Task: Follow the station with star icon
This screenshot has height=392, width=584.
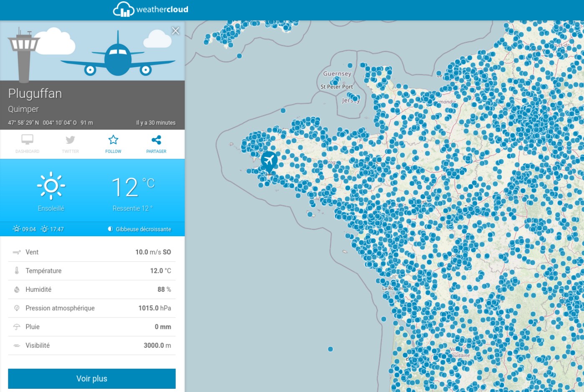Action: (x=113, y=140)
